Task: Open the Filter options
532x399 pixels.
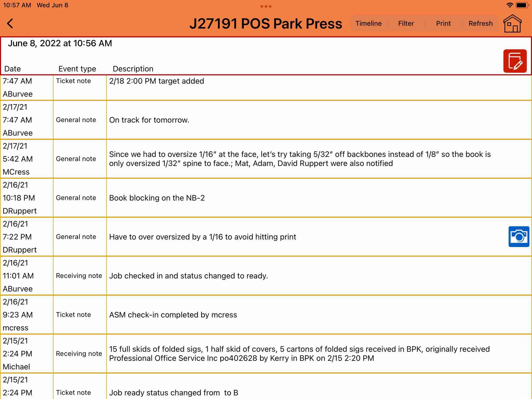Action: coord(406,24)
